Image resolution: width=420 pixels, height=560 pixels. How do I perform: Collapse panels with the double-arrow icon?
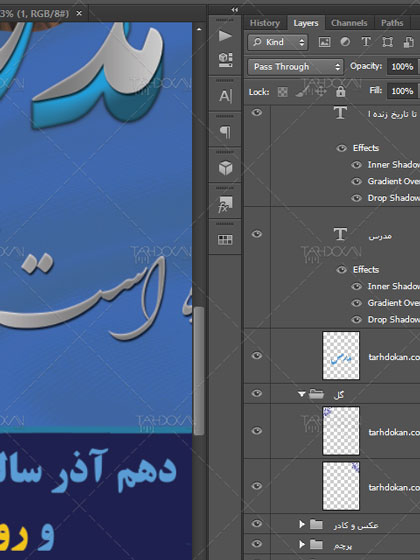(234, 10)
